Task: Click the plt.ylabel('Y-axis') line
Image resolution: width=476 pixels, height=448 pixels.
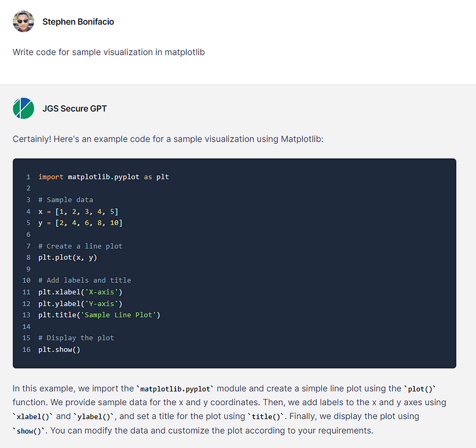Action: click(x=80, y=304)
